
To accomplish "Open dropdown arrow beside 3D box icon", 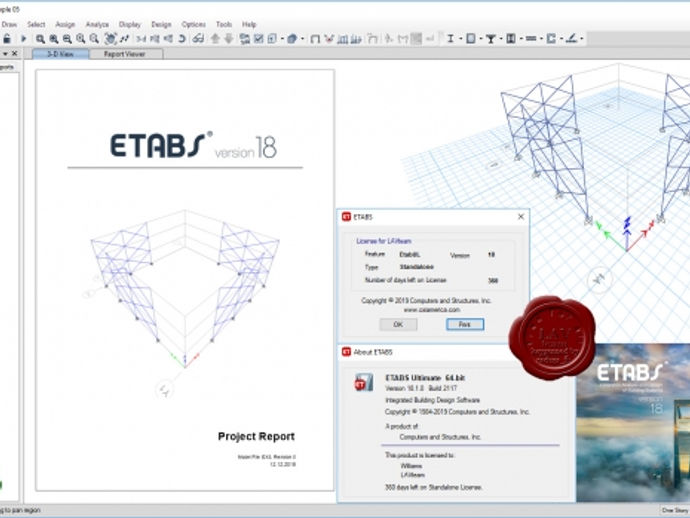I will click(302, 39).
